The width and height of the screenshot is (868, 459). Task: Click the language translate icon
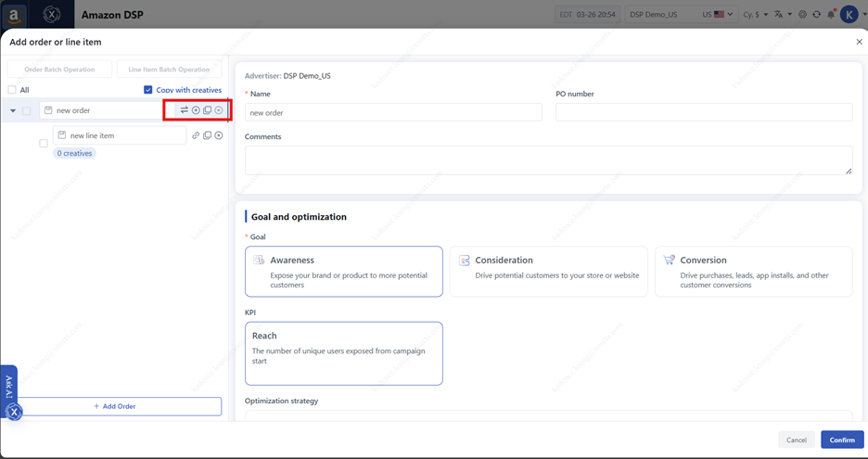tap(778, 15)
